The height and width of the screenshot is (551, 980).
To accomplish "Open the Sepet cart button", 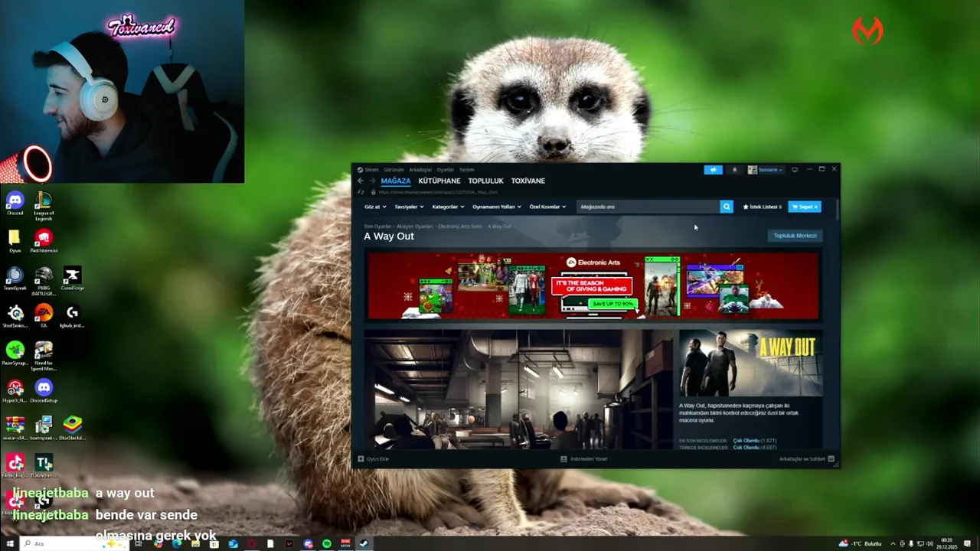I will [x=805, y=207].
